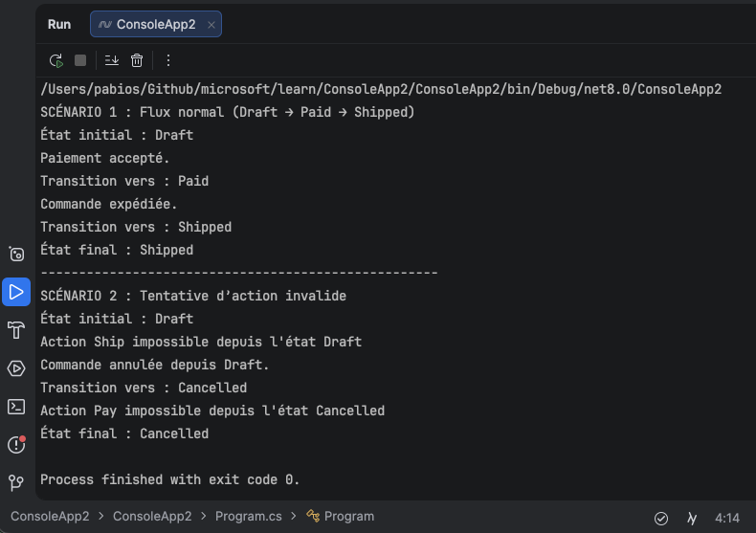The width and height of the screenshot is (756, 533).
Task: Click the 4:14 caret position indicator
Action: [x=727, y=518]
